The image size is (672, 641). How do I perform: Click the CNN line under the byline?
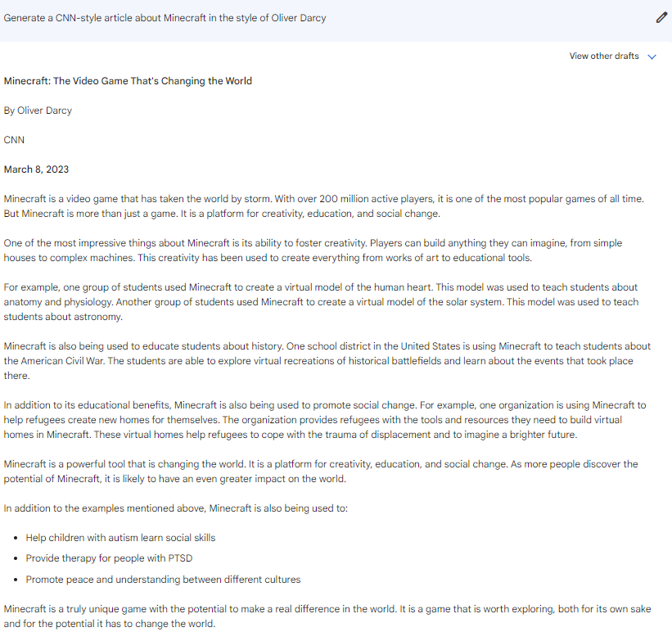[14, 140]
